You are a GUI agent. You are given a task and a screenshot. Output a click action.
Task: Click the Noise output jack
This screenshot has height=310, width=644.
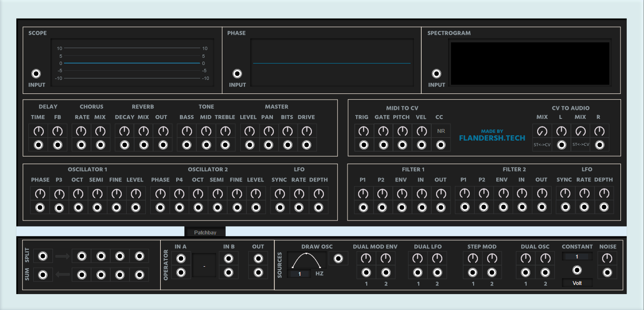coord(607,272)
